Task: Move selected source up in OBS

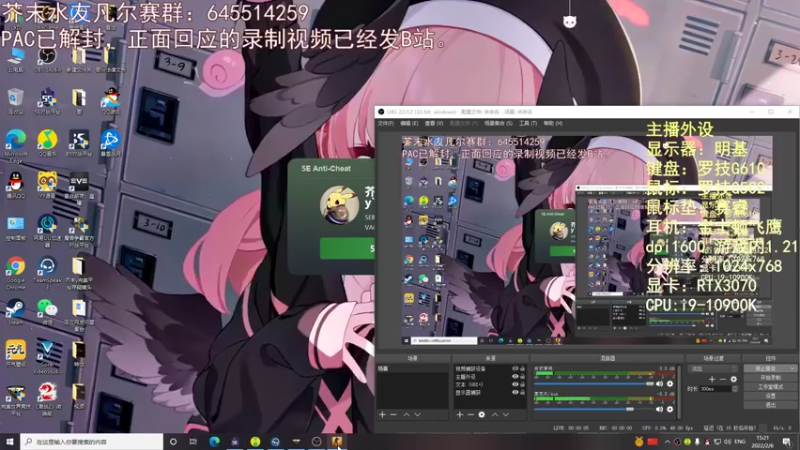Action: 495,415
